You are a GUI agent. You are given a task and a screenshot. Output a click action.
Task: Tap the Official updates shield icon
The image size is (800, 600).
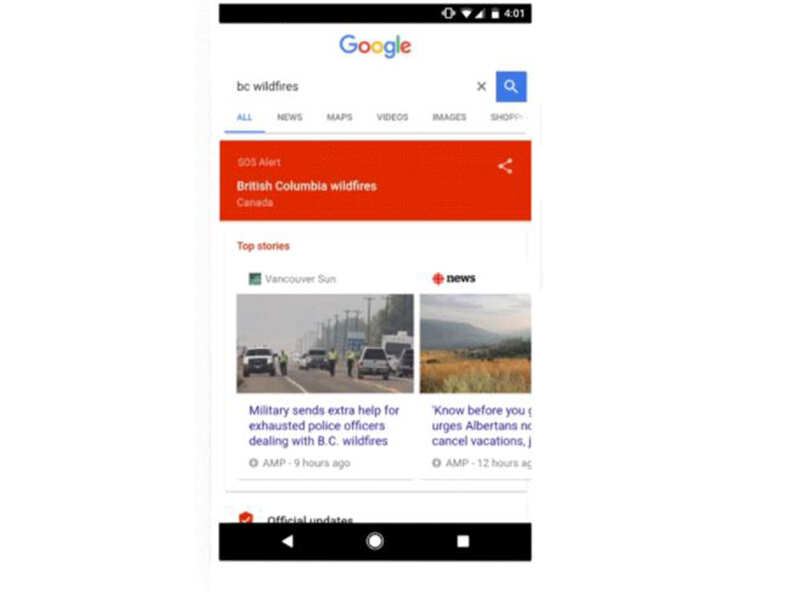tap(246, 518)
